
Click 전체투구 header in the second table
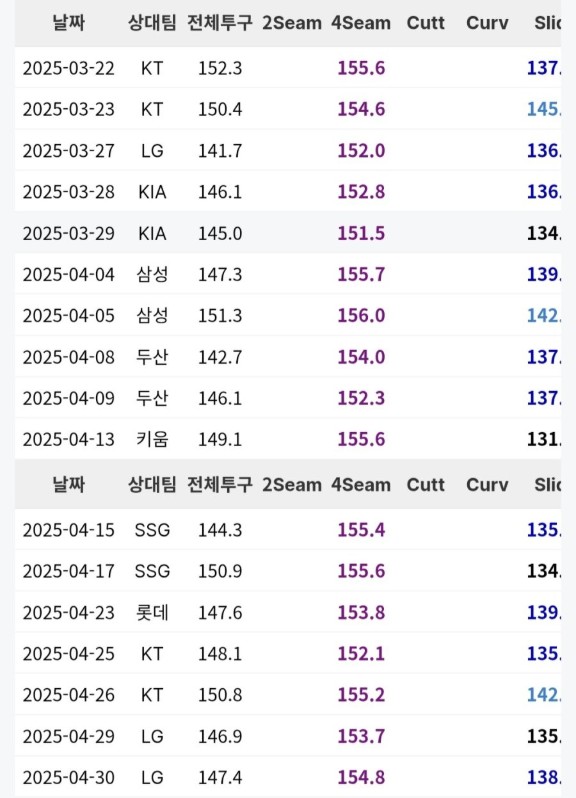pos(219,484)
